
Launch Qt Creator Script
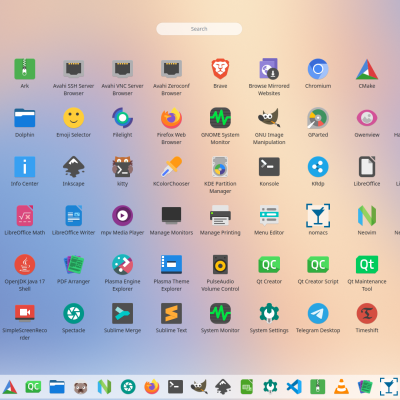[318, 265]
